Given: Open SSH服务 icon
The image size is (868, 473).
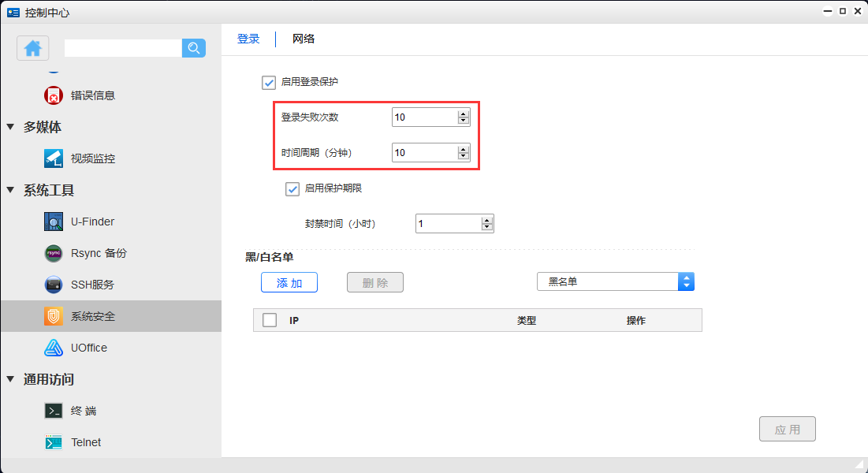Looking at the screenshot, I should pyautogui.click(x=54, y=285).
